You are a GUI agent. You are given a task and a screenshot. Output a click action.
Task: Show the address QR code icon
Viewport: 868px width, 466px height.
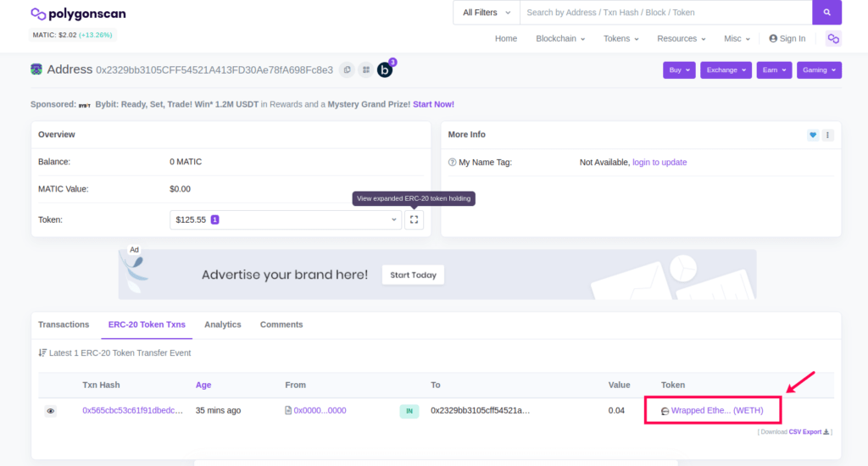pos(366,69)
